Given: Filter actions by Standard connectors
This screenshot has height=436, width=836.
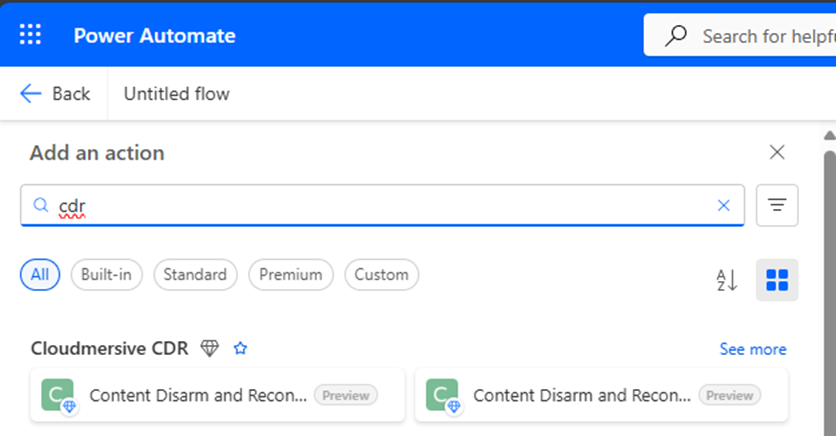Looking at the screenshot, I should pos(195,275).
